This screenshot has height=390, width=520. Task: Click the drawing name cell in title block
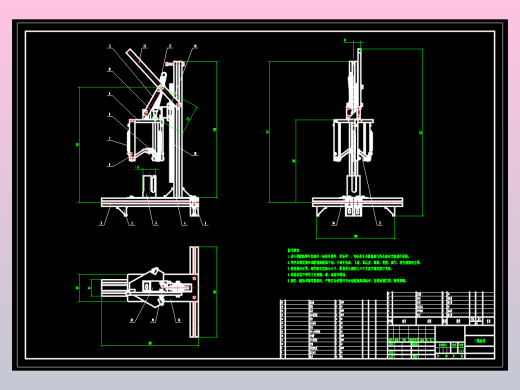tap(480, 341)
